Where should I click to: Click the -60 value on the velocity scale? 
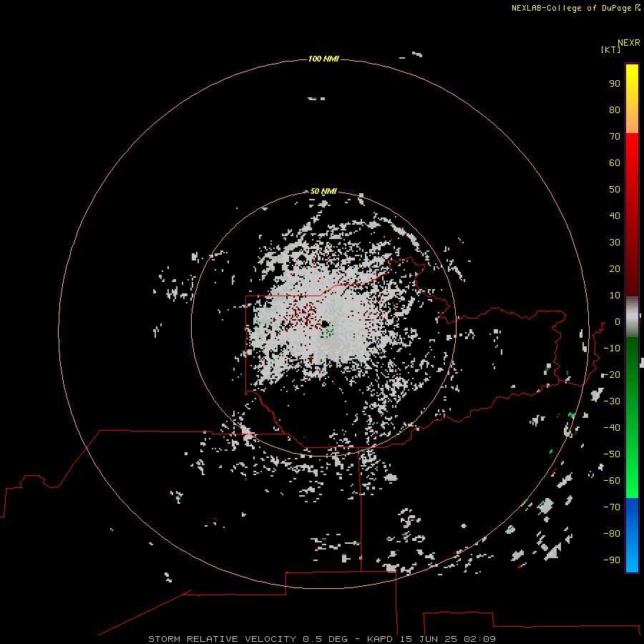[612, 481]
